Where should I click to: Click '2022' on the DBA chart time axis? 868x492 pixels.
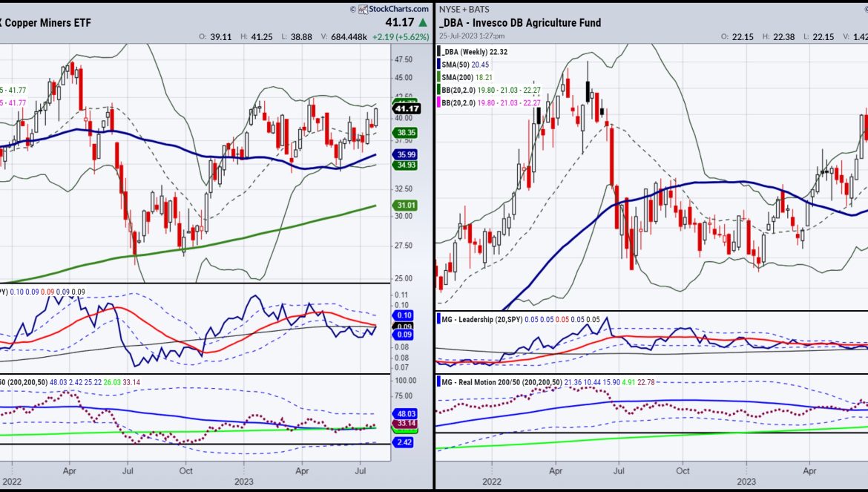[x=492, y=482]
